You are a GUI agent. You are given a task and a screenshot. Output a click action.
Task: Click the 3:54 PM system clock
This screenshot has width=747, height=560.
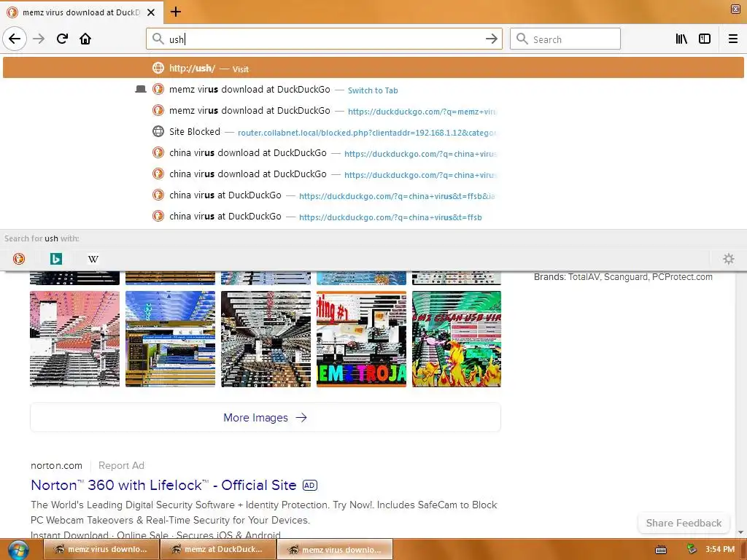pyautogui.click(x=720, y=549)
